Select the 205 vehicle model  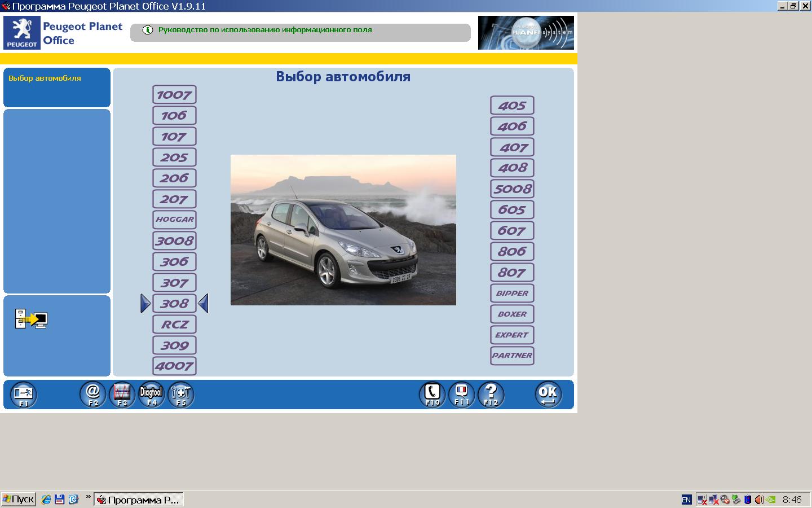[x=174, y=157]
